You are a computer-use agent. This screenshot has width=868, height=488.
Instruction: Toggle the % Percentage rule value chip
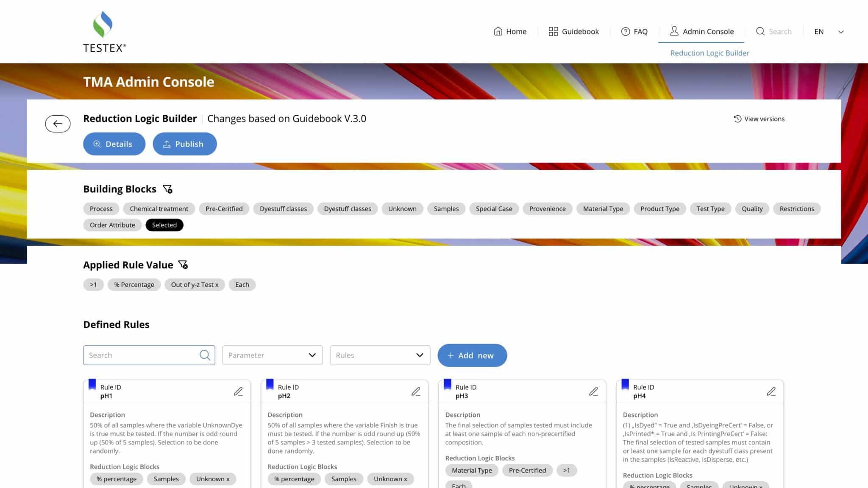[x=134, y=285]
